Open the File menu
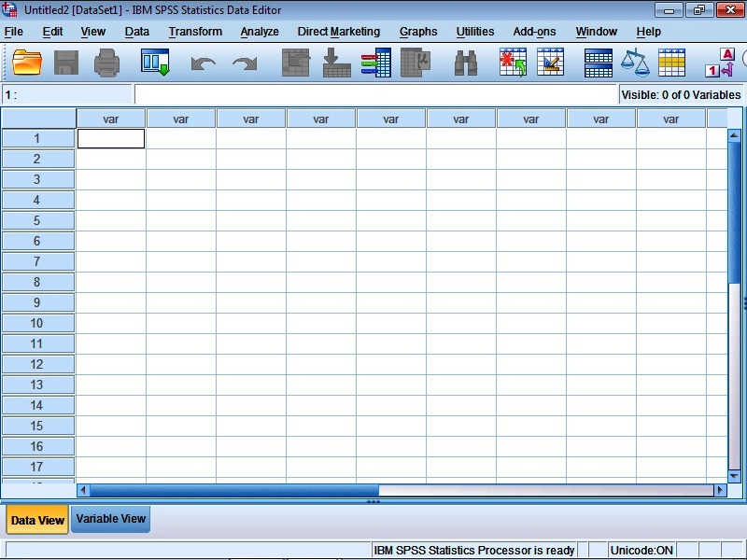 pyautogui.click(x=13, y=32)
